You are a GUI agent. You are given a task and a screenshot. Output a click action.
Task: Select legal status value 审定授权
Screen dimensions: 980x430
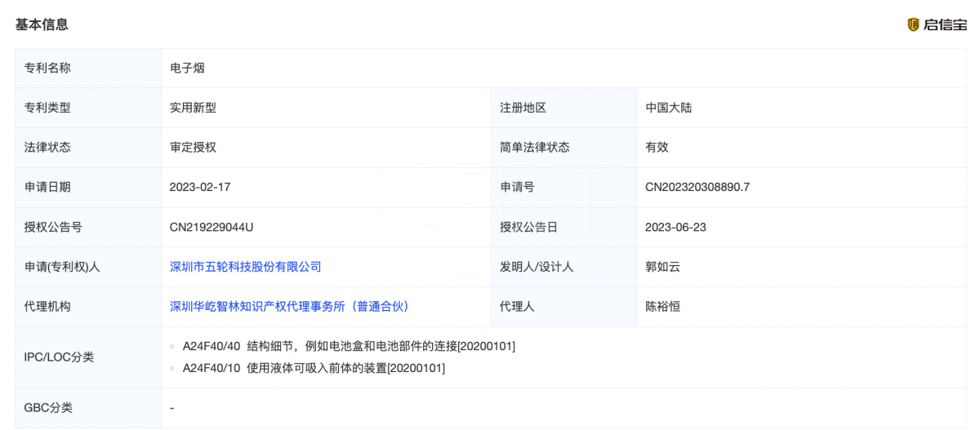tap(192, 148)
